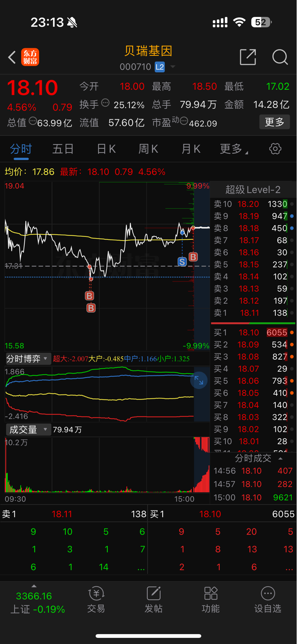Switch to 月K tab
The image size is (297, 644).
coord(191,149)
